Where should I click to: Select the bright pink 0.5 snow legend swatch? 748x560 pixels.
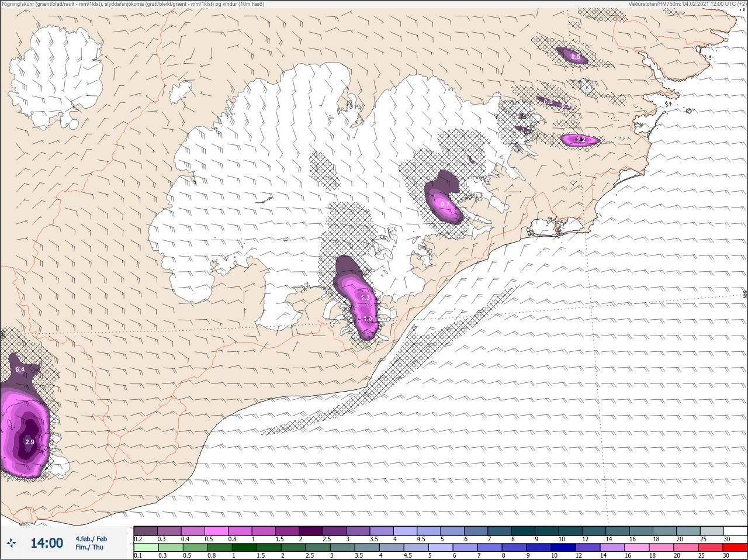[216, 531]
